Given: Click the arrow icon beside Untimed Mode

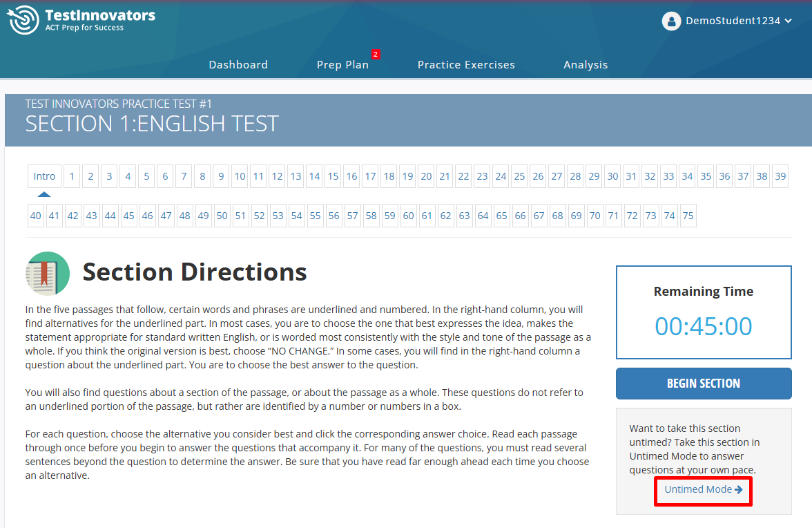Looking at the screenshot, I should [x=739, y=489].
